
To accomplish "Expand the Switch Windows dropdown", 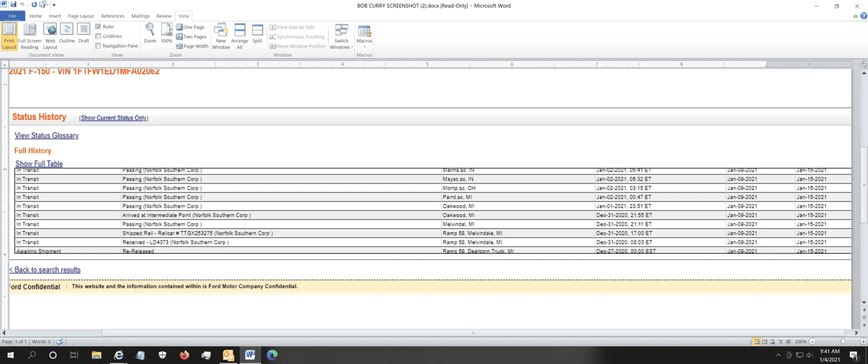I will click(x=341, y=36).
